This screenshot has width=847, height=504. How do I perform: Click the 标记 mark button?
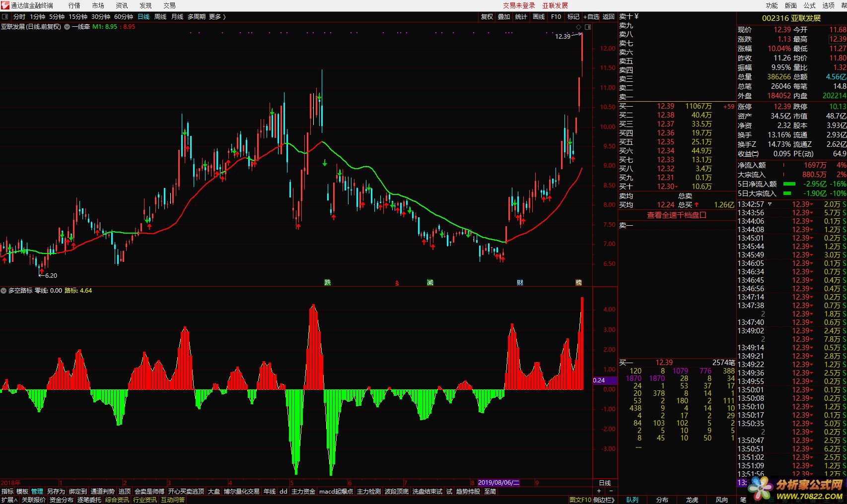point(573,17)
